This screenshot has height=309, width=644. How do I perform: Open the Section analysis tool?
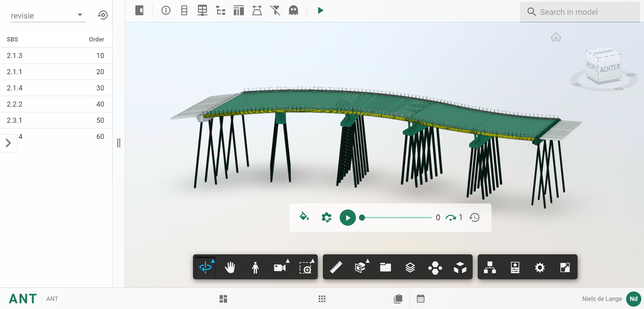360,268
